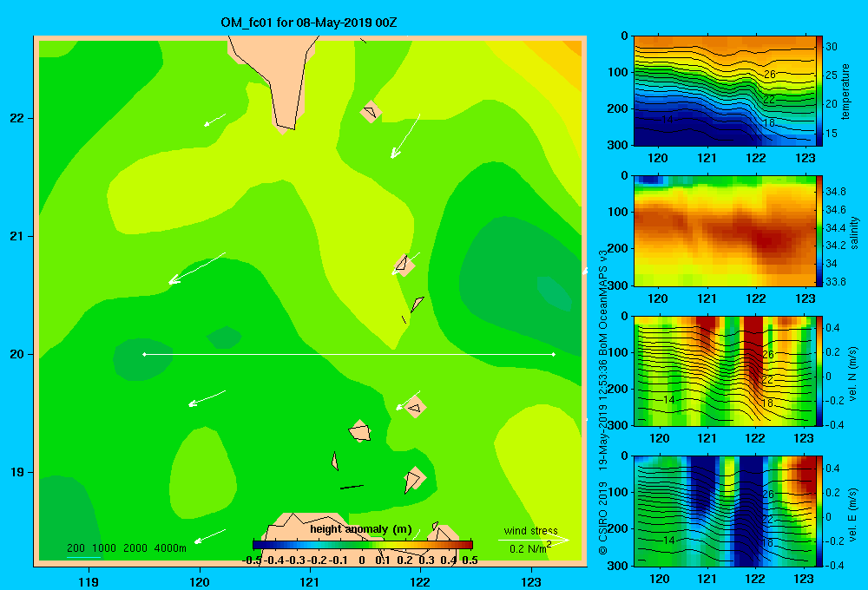
Task: Click latitude label 19 on main map
Action: [x=17, y=472]
